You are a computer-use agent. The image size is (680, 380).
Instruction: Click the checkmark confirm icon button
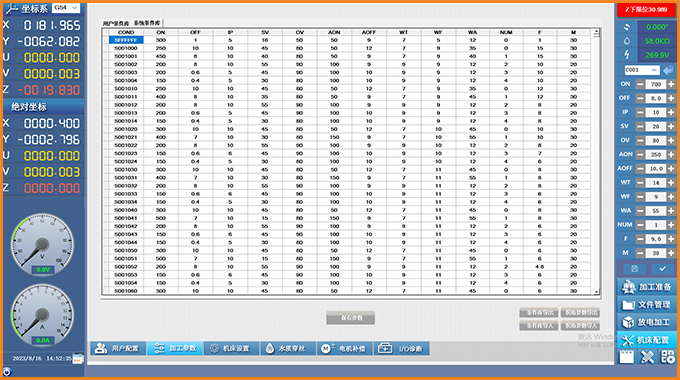click(662, 269)
